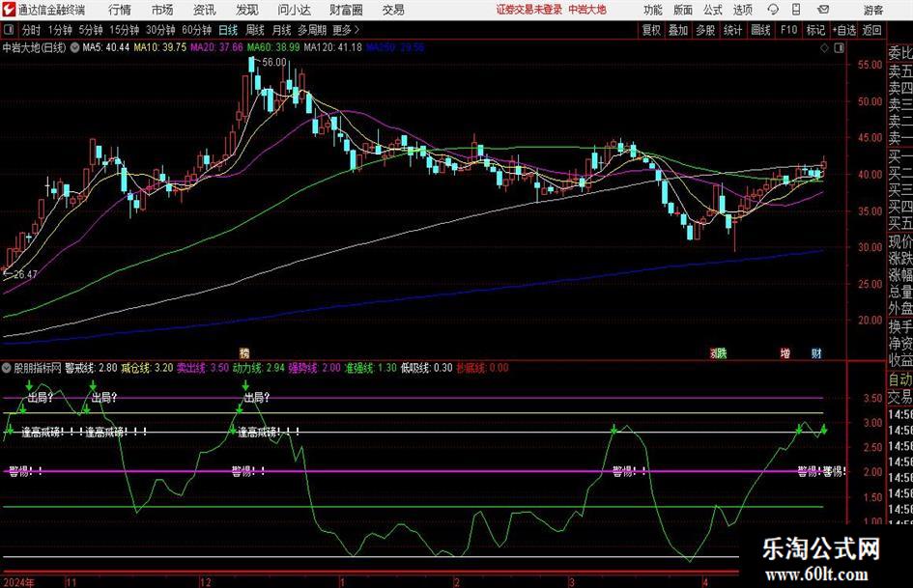Viewport: 913px width, 588px height.
Task: Open the mail envelope icon
Action: tap(823, 10)
